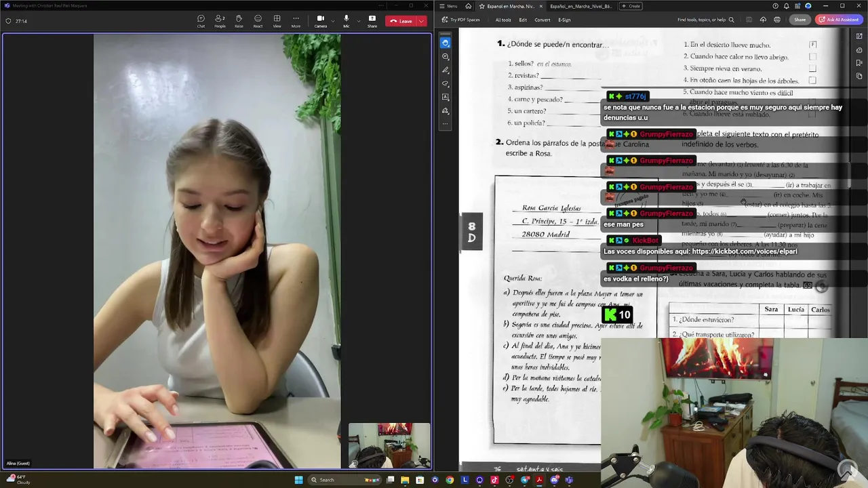Click the Share screen button in Teams
Viewport: 868px width, 488px height.
[372, 21]
